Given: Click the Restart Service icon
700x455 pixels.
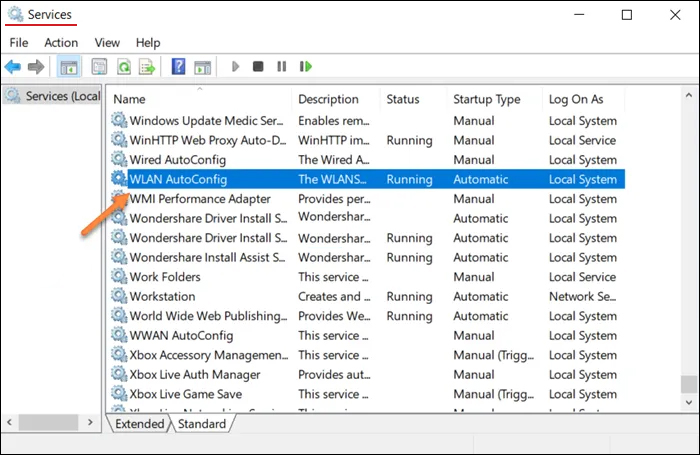Looking at the screenshot, I should click(306, 67).
